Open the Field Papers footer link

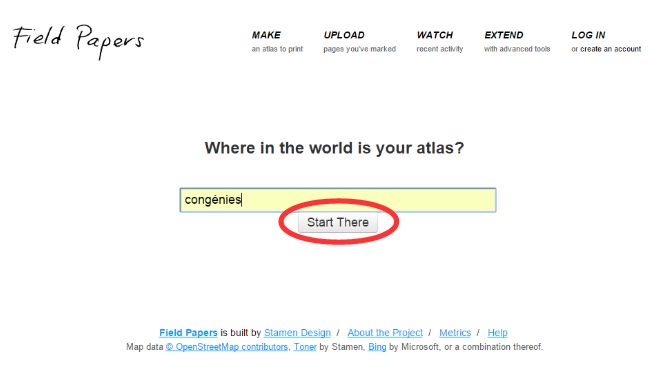click(188, 333)
